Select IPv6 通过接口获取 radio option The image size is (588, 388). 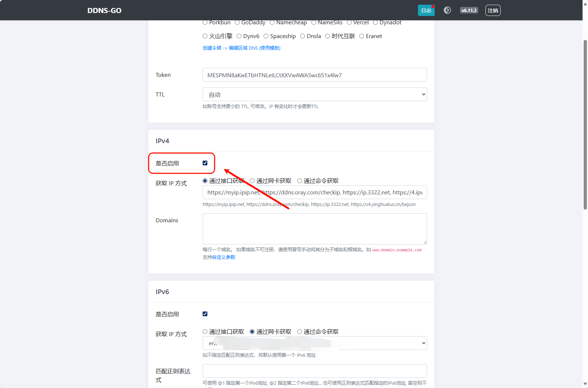click(x=205, y=332)
